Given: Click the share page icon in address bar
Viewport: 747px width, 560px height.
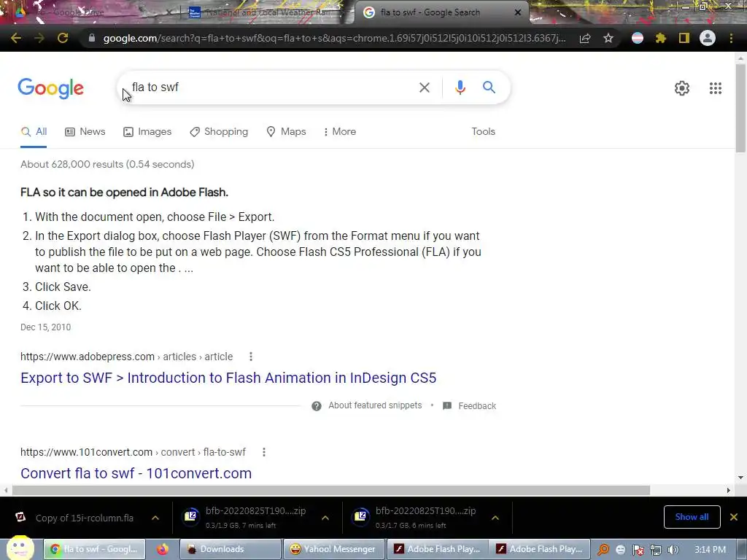Looking at the screenshot, I should click(x=585, y=38).
